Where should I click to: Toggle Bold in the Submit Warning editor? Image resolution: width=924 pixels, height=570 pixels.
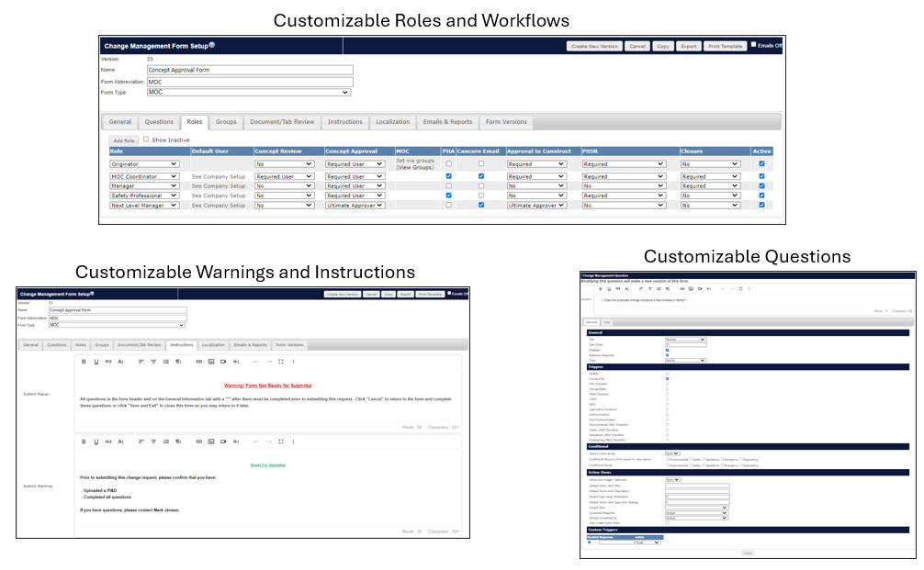[84, 441]
